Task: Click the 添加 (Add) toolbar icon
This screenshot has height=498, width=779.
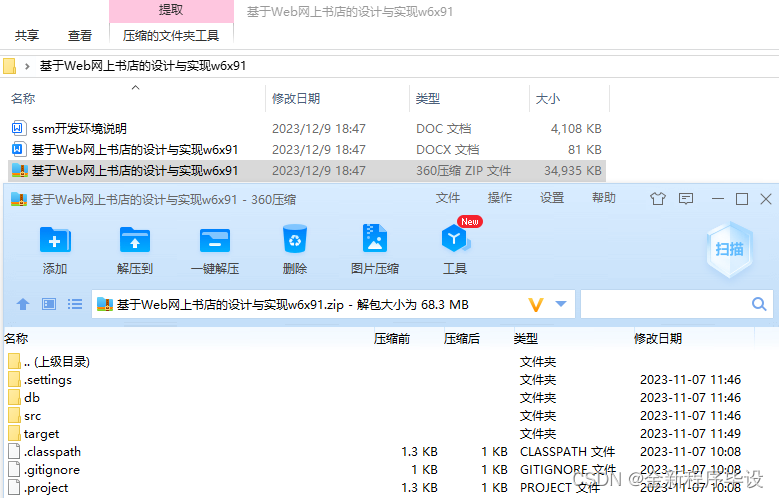Action: (x=55, y=241)
